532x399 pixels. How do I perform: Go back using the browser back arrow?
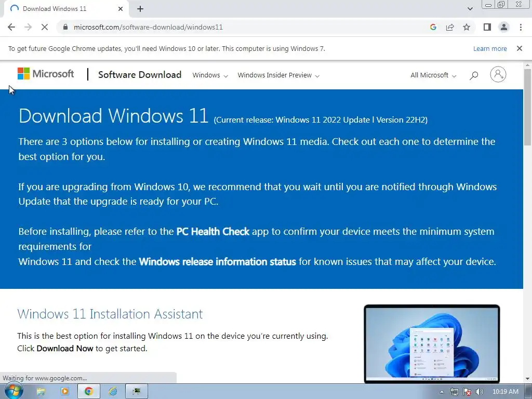click(x=11, y=27)
